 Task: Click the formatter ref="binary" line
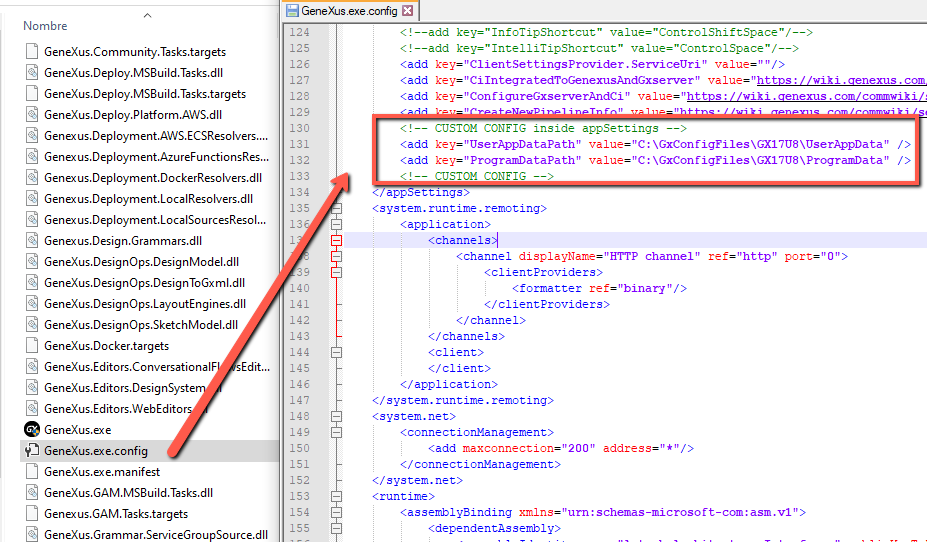coord(599,288)
